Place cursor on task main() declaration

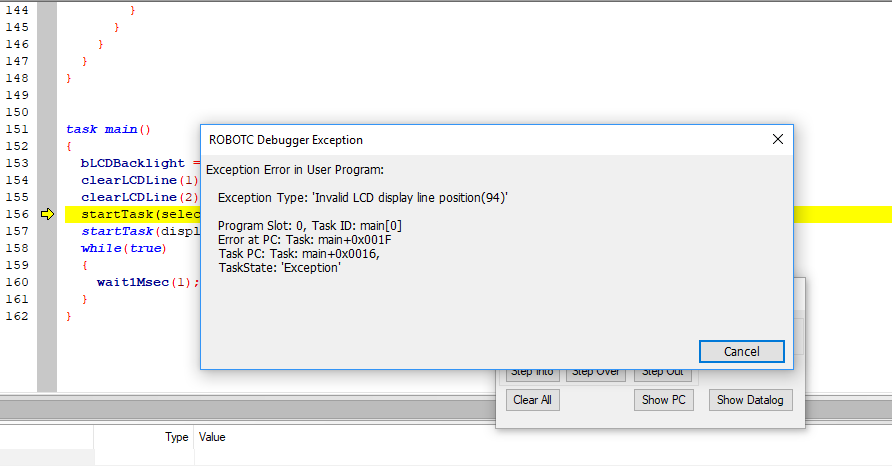tap(108, 129)
